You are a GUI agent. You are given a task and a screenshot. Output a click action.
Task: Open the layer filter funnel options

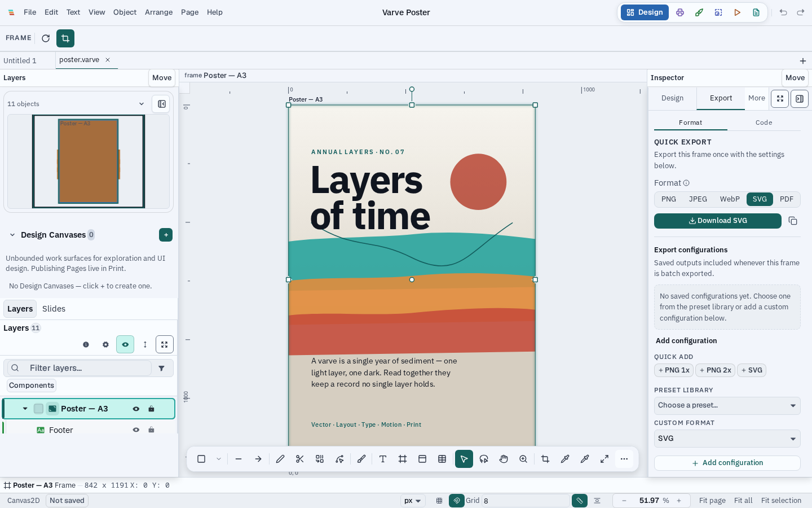tap(162, 368)
